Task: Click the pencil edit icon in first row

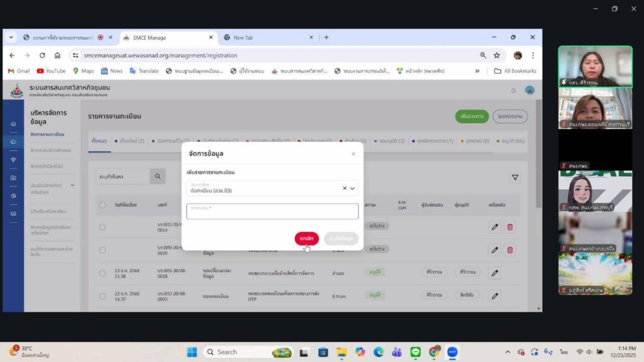Action: click(495, 227)
